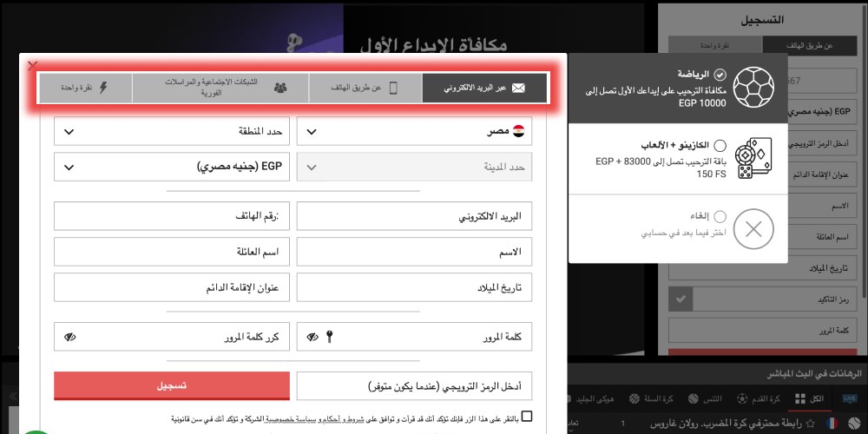
Task: Click نقرة واحدة tab in التسجيل panel
Action: click(x=715, y=47)
